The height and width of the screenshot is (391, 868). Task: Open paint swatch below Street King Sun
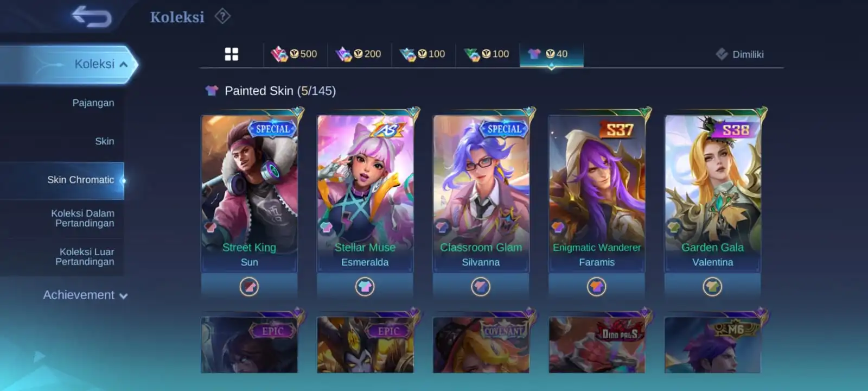(249, 286)
